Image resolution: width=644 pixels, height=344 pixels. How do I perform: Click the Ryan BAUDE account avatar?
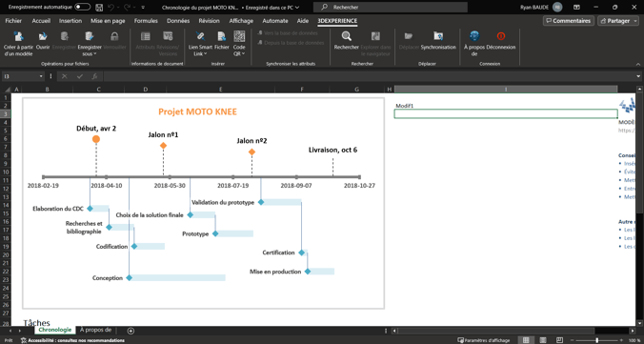557,8
